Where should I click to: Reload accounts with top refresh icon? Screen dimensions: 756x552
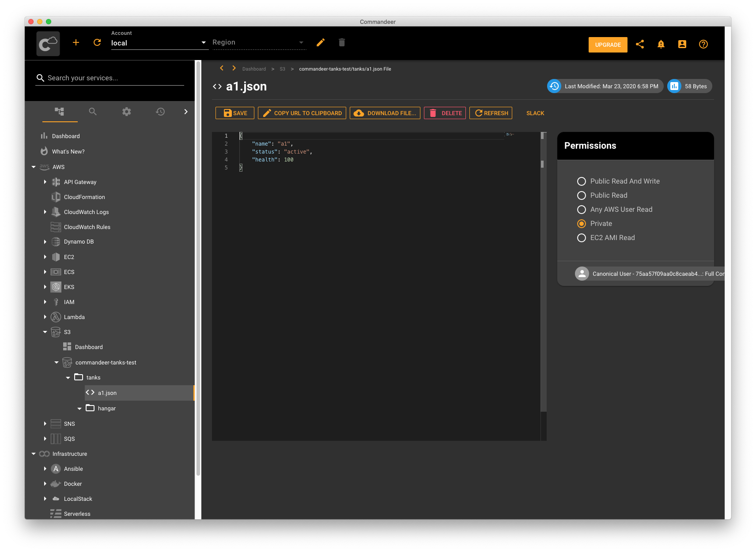coord(97,42)
